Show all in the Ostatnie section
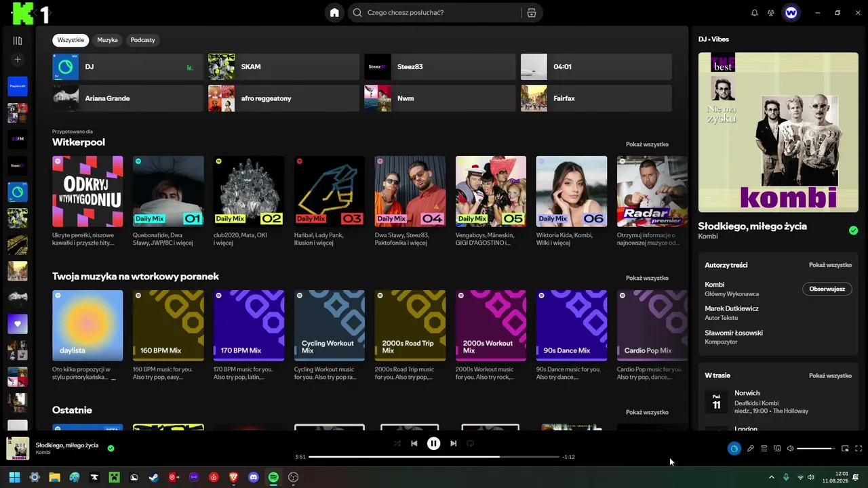The image size is (868, 488). pyautogui.click(x=647, y=412)
